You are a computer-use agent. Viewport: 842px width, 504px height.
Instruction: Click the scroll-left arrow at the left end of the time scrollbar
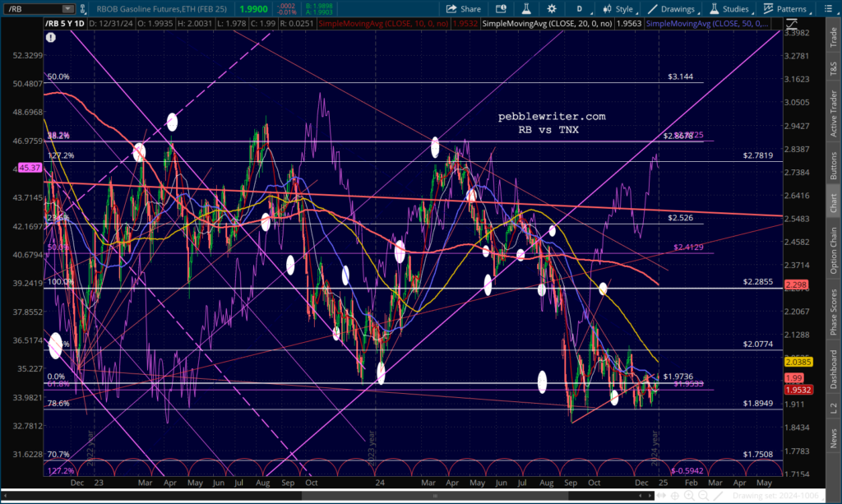click(6, 496)
